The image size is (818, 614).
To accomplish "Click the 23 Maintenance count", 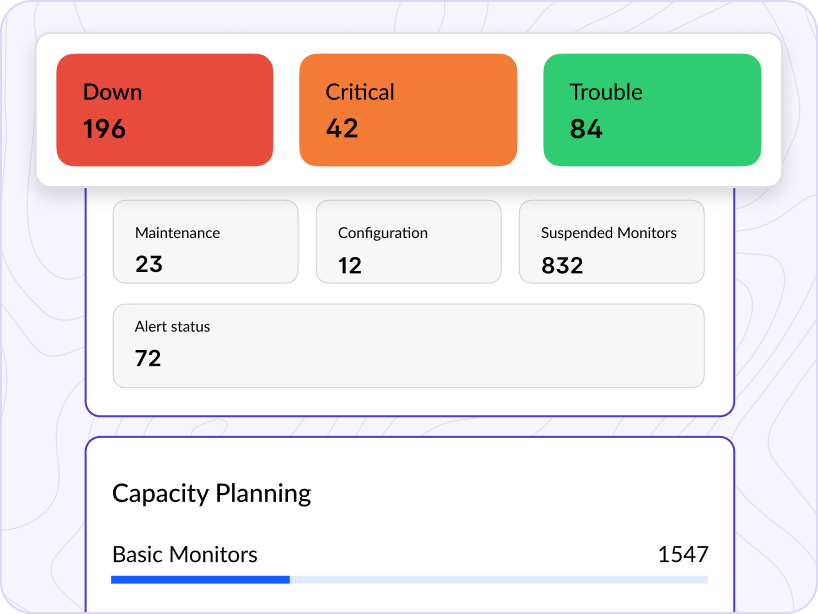I will click(149, 265).
